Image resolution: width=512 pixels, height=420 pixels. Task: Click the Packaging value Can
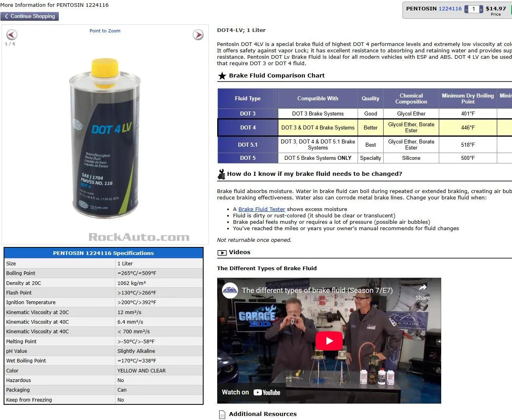(122, 390)
